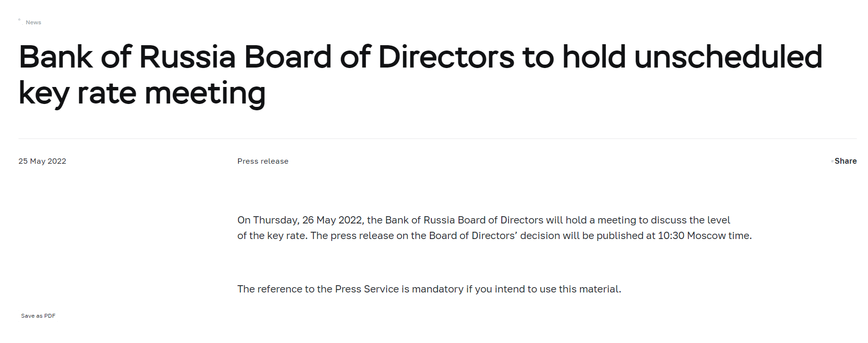Click the word "unscheduled" in the headline
Viewport: 868px width, 343px height.
point(728,57)
